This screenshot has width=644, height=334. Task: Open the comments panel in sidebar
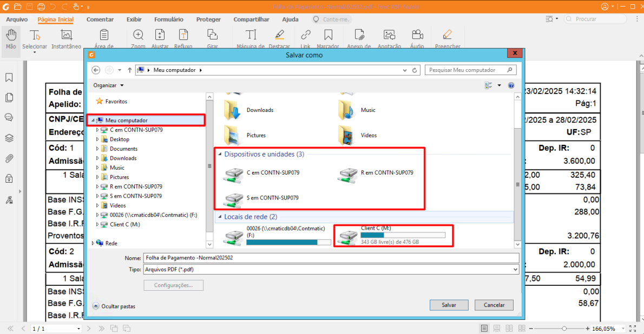(9, 118)
